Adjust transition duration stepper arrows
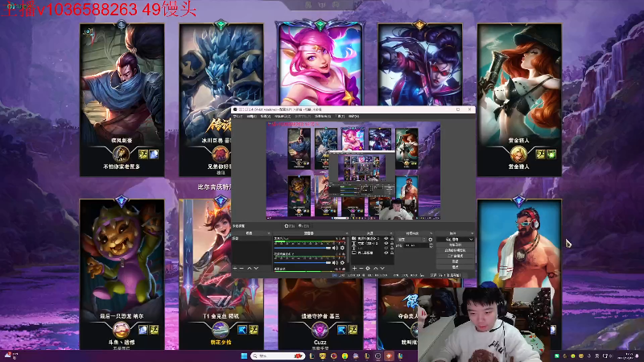 431,245
